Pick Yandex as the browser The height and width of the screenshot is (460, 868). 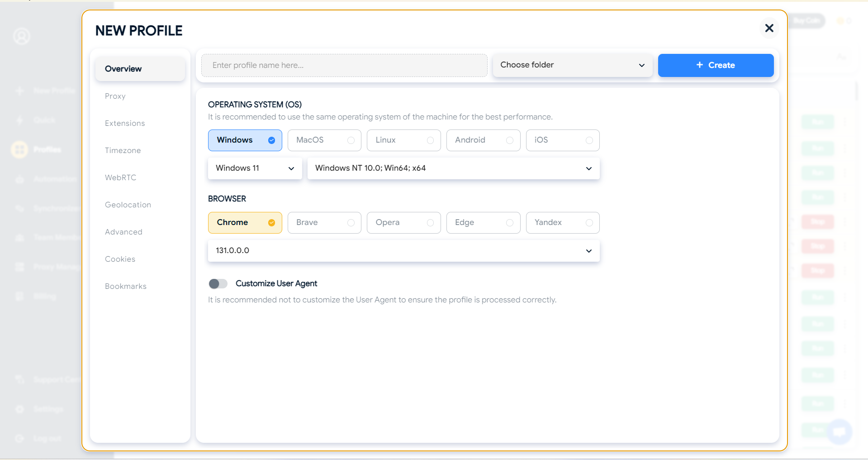click(562, 223)
